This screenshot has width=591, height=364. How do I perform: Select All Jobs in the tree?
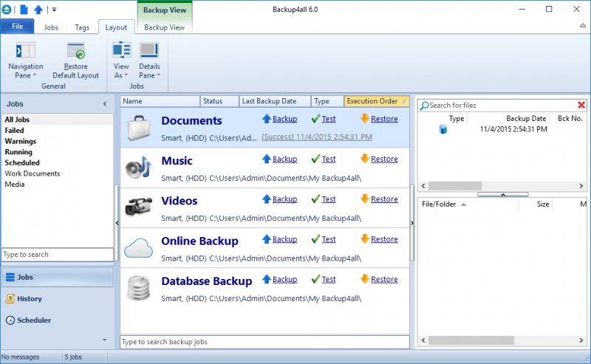pyautogui.click(x=58, y=120)
